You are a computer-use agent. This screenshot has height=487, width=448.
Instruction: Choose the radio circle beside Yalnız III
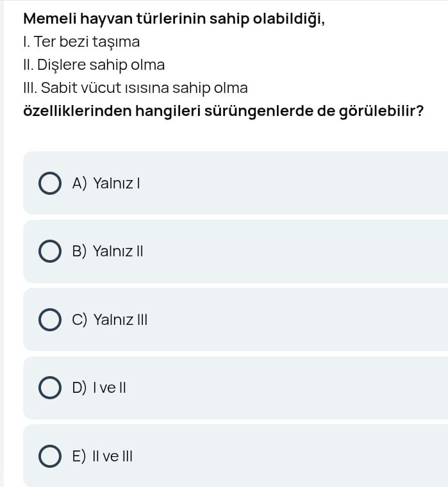click(x=51, y=319)
